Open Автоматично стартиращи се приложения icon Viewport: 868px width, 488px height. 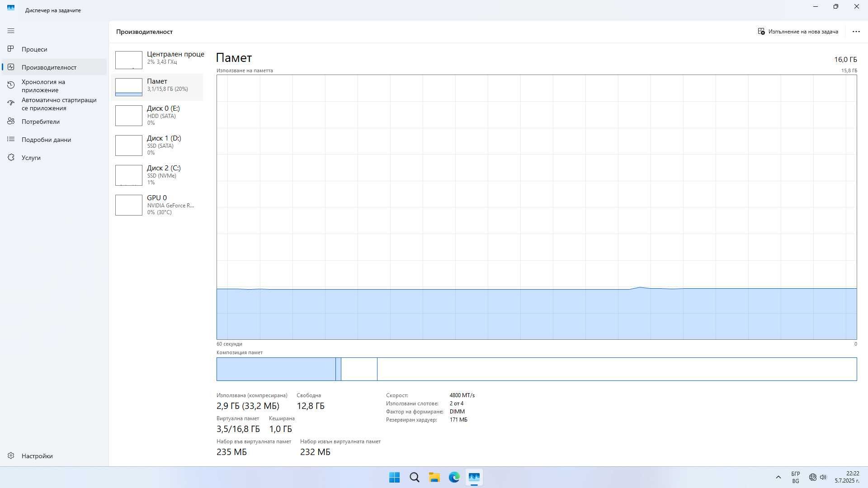pos(11,103)
